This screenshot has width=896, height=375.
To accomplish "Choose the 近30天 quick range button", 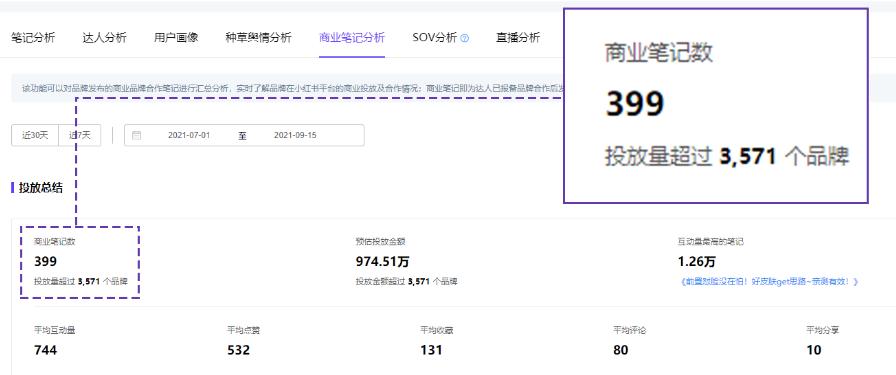I will pos(35,135).
